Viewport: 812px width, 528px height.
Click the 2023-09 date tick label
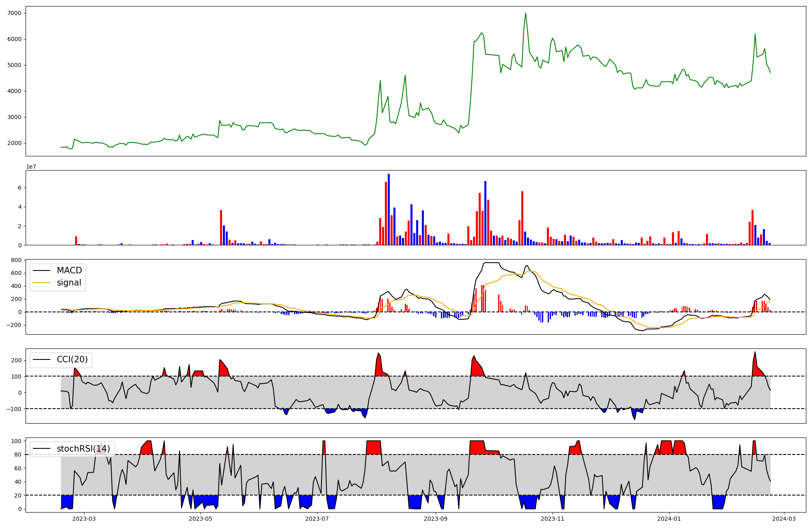point(436,519)
